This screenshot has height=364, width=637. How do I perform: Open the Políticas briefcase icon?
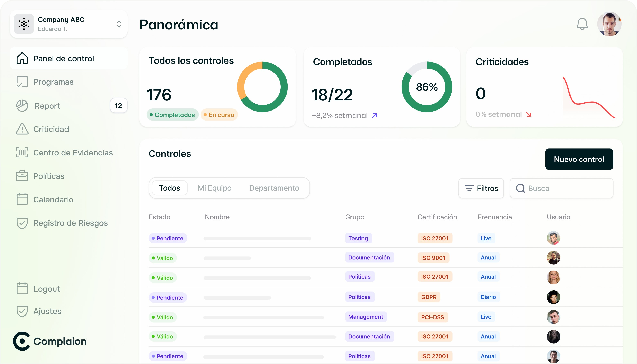point(22,176)
